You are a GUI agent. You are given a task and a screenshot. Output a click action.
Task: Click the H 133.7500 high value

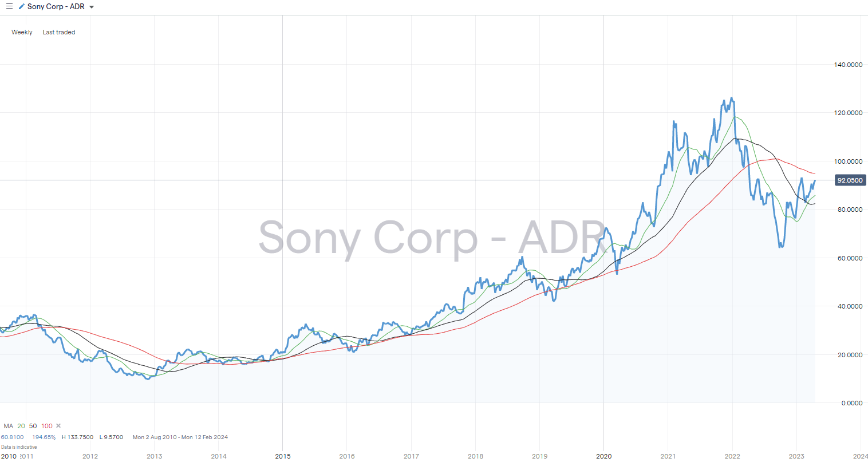tap(77, 437)
